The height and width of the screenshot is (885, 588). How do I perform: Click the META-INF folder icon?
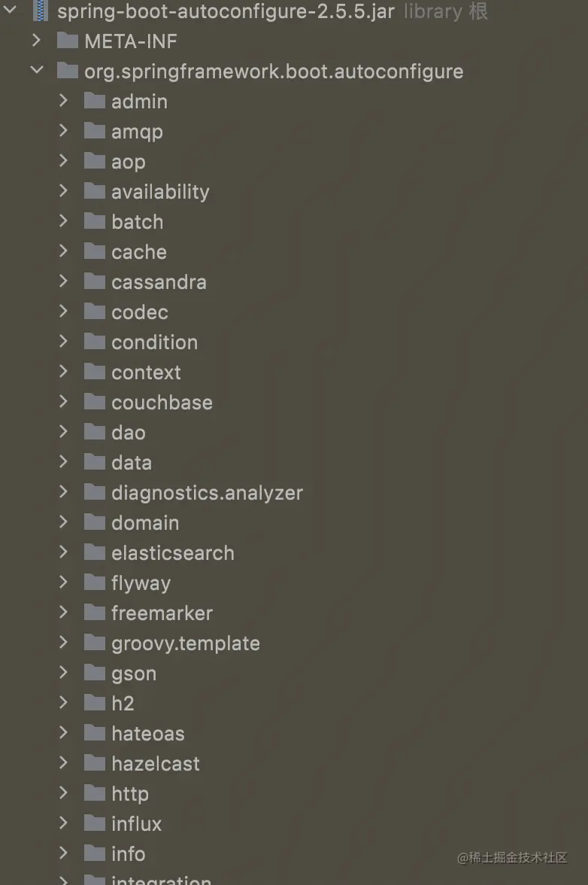(68, 41)
